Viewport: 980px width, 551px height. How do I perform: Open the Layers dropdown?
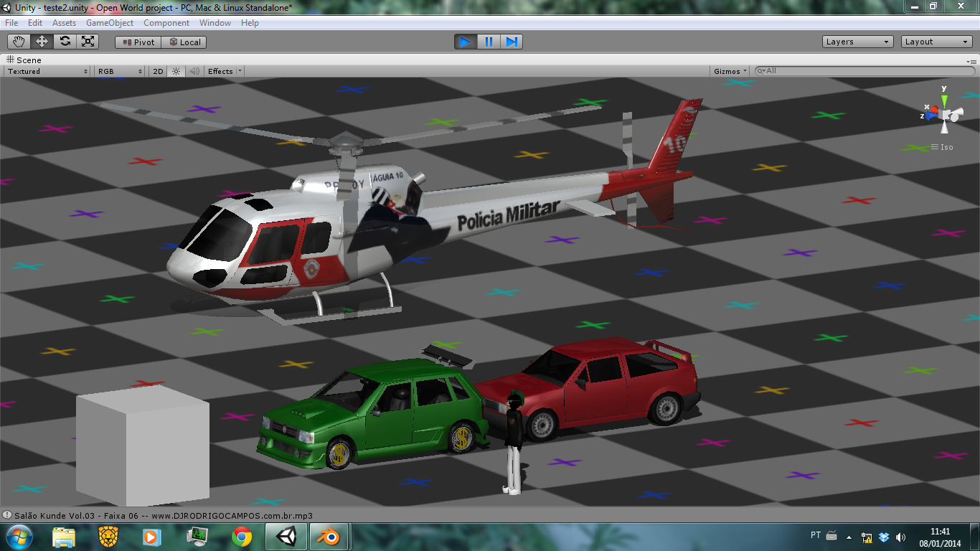pyautogui.click(x=858, y=42)
